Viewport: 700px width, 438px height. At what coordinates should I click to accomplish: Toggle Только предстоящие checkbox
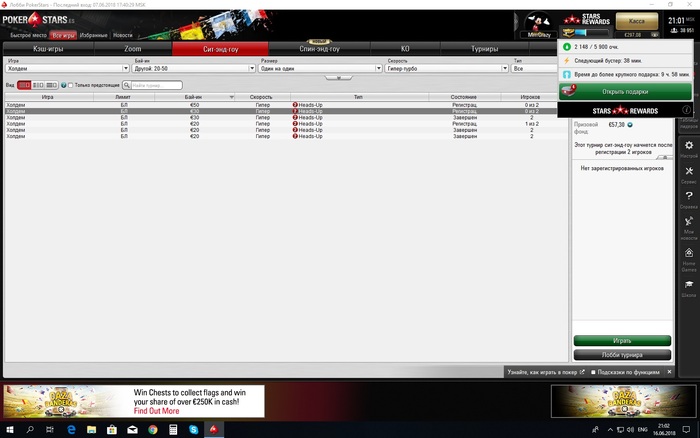71,85
